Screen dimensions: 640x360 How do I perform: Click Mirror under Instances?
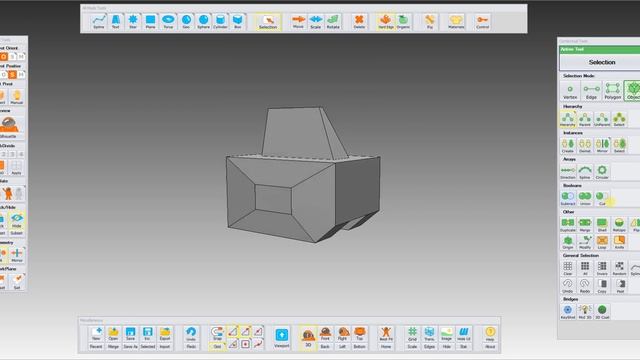[x=602, y=146]
